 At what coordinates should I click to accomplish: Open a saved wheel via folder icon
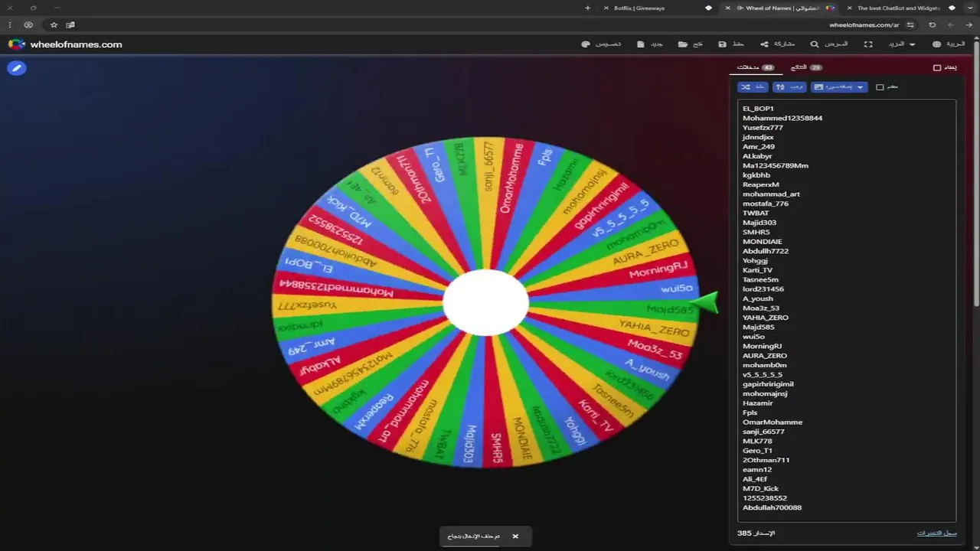coord(690,44)
